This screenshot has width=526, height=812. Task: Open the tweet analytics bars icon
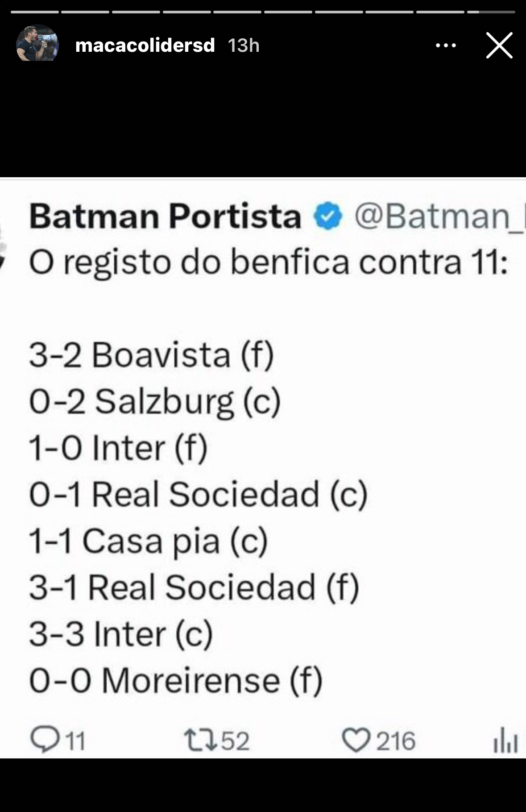pyautogui.click(x=505, y=740)
